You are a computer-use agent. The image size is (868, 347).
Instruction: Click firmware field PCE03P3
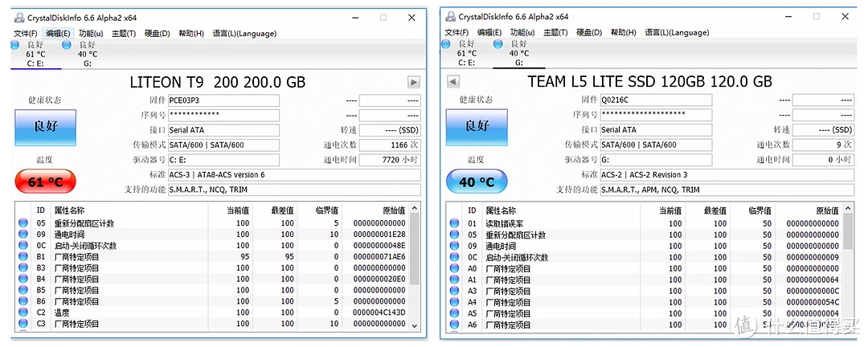(x=223, y=100)
